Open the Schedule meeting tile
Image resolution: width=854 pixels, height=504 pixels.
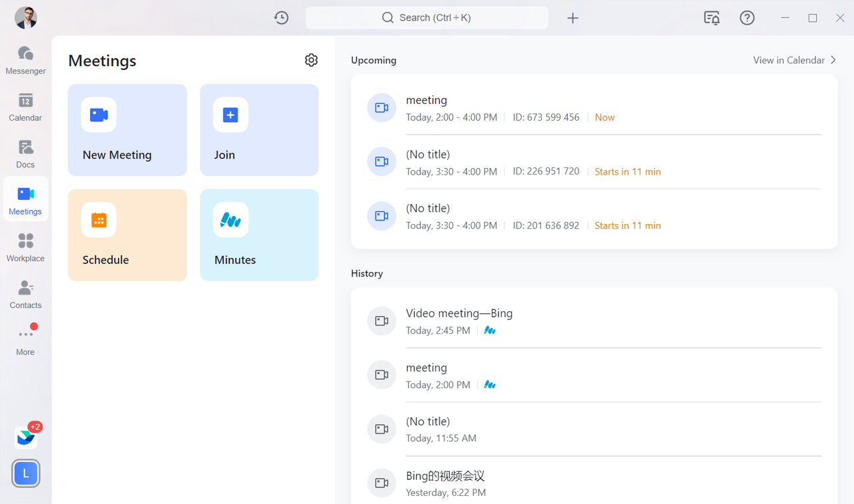click(127, 235)
